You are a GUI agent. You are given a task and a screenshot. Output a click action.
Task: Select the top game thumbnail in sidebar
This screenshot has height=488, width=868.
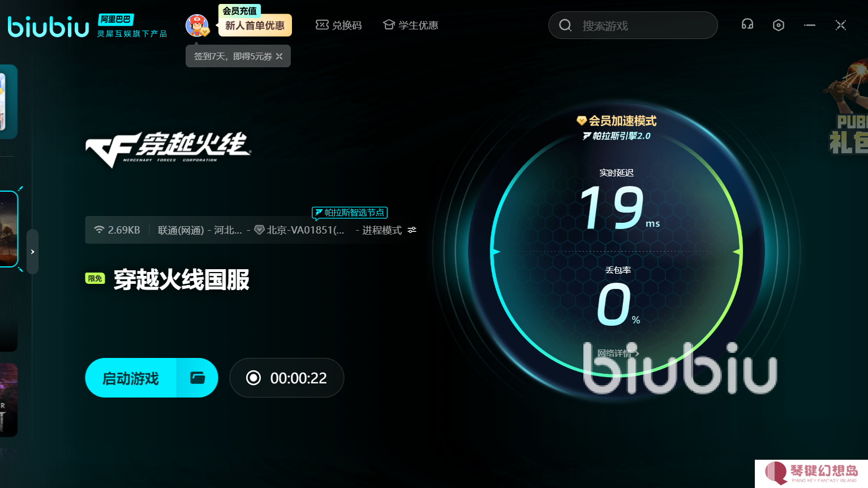[x=8, y=102]
